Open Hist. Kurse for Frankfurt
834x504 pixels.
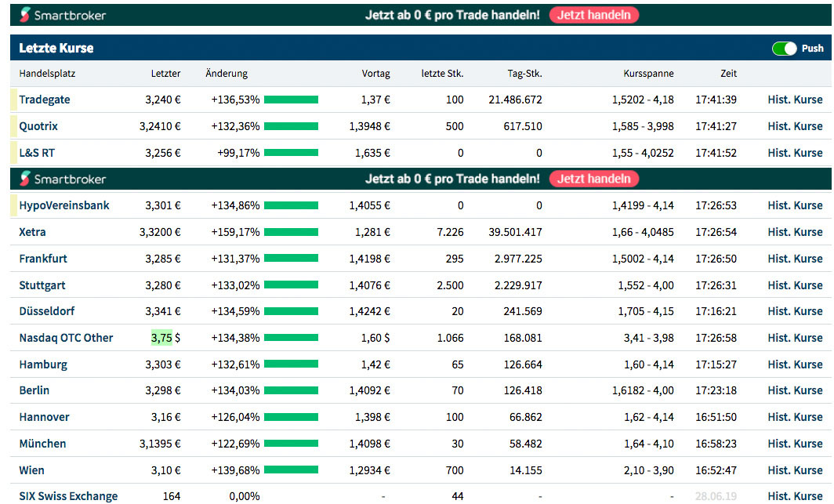tap(795, 259)
